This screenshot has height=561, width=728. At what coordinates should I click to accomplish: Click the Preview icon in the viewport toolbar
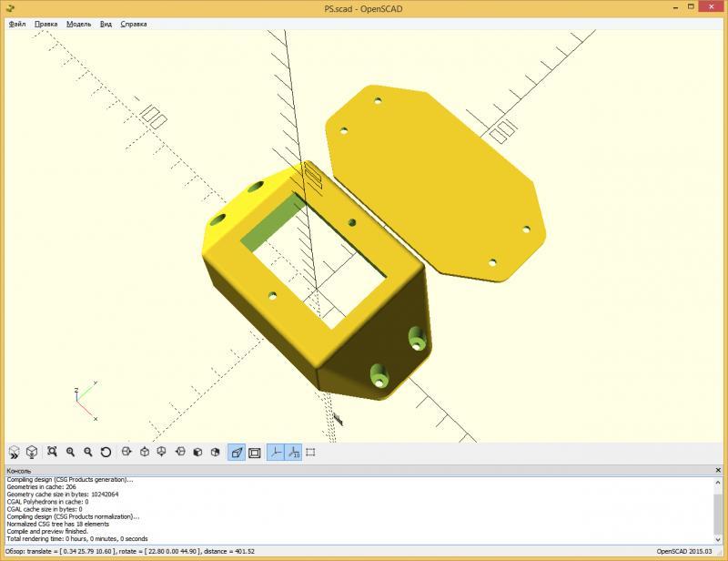pyautogui.click(x=14, y=452)
